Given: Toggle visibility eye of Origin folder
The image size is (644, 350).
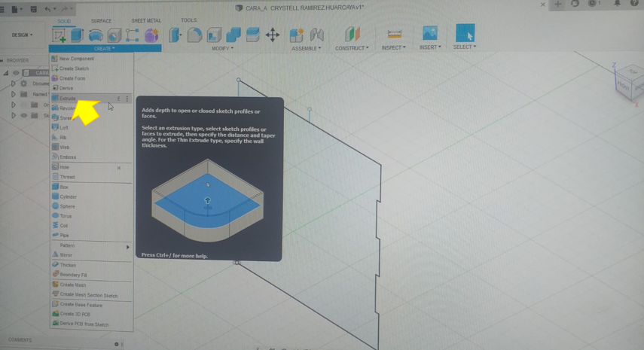Looking at the screenshot, I should pyautogui.click(x=24, y=105).
